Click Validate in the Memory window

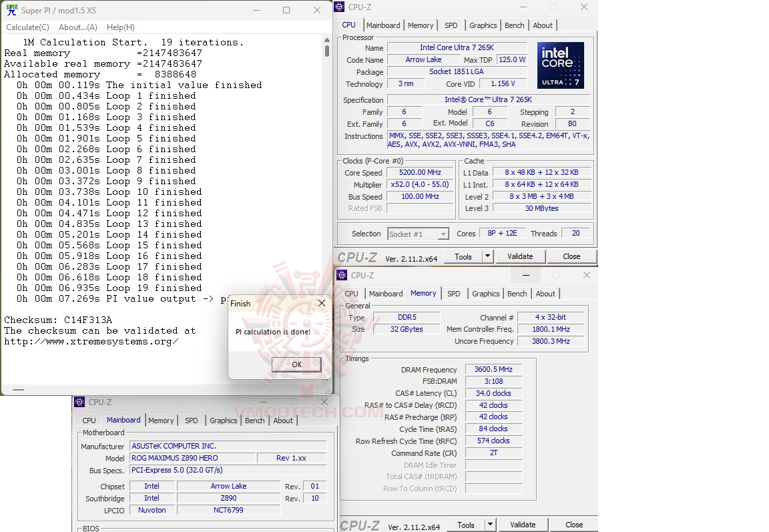point(523,525)
